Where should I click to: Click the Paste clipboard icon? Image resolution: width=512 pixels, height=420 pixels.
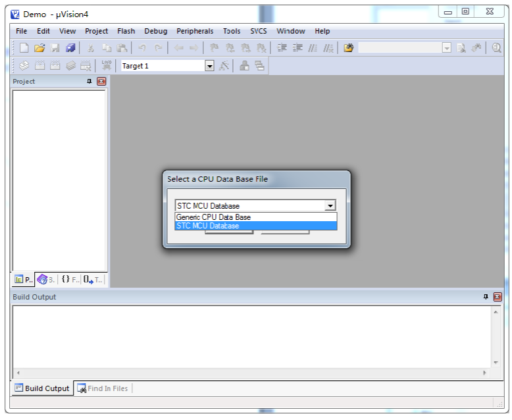coord(122,48)
